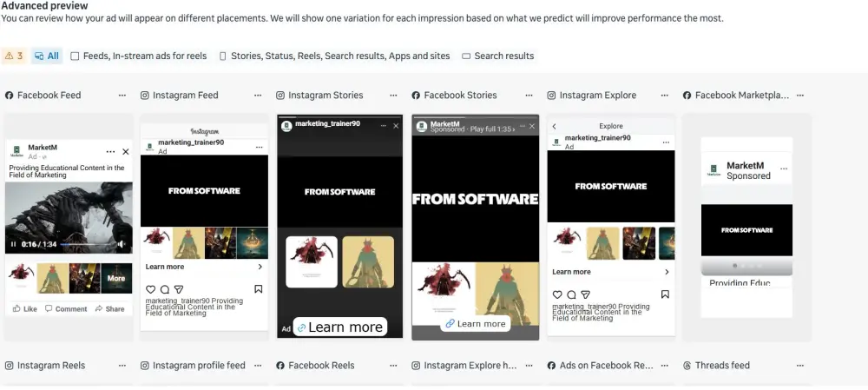Click the comment bubble icon in the Instagram Explore preview
The height and width of the screenshot is (390, 868).
pyautogui.click(x=571, y=294)
